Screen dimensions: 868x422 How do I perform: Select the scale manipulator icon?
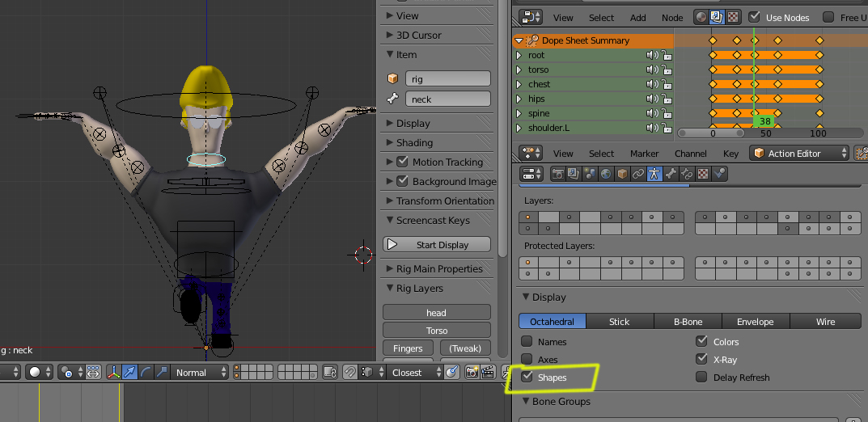161,372
